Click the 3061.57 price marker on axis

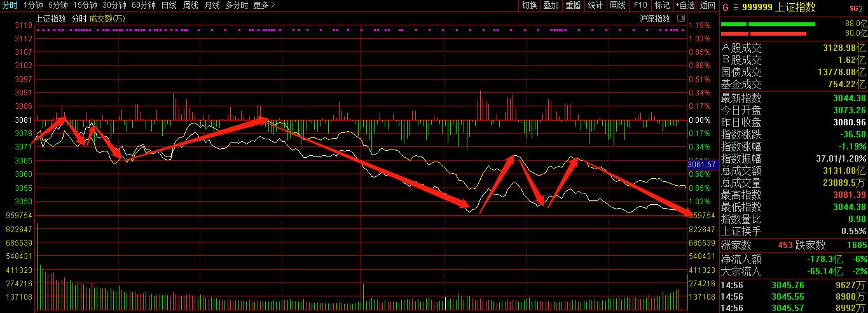(x=701, y=165)
